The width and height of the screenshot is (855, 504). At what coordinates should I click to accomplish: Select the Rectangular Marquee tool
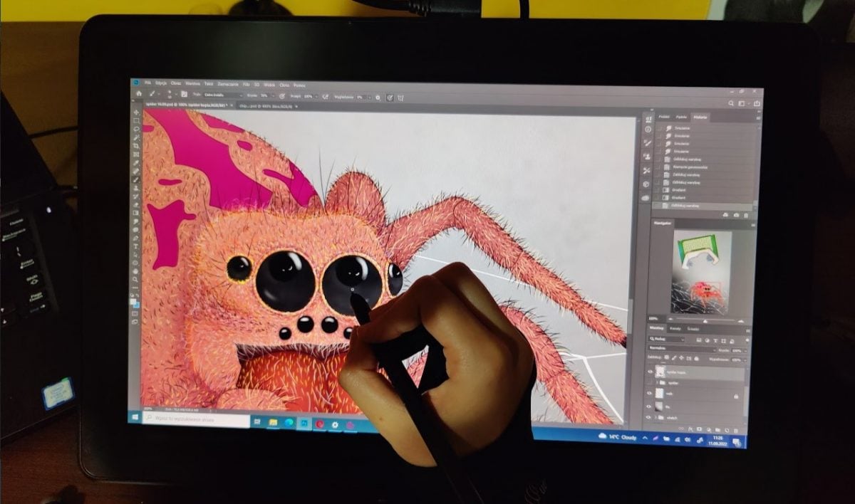pos(137,121)
